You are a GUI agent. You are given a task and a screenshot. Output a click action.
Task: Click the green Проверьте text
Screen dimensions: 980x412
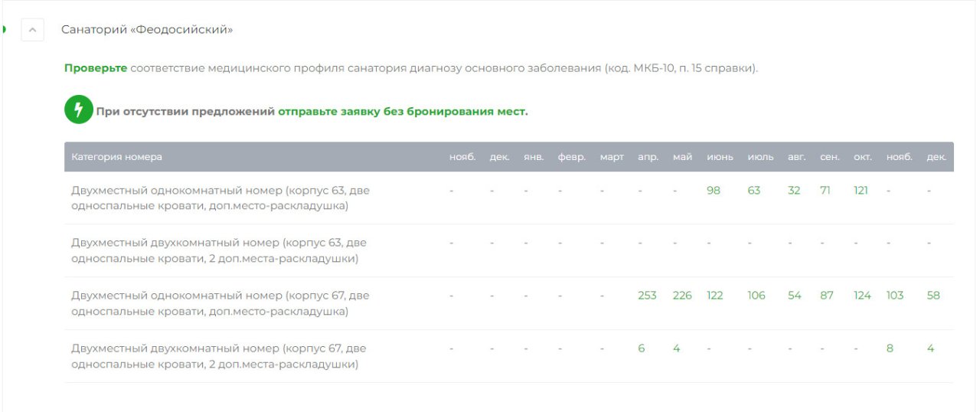tap(96, 68)
